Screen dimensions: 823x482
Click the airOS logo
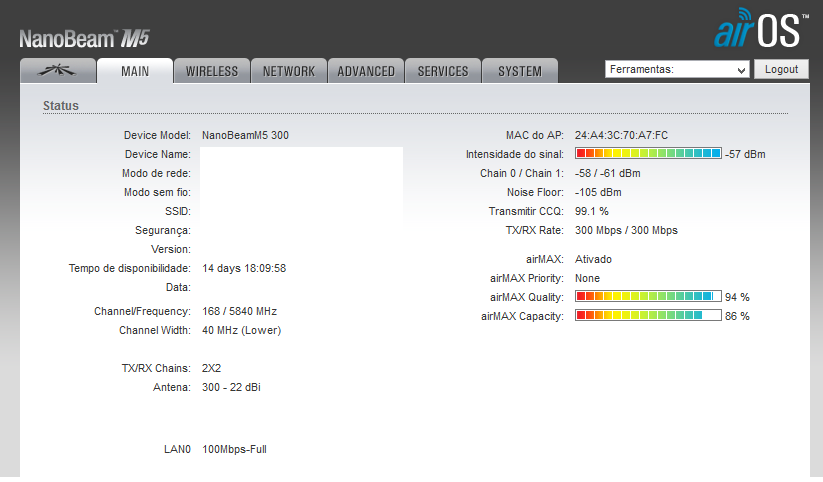point(761,28)
